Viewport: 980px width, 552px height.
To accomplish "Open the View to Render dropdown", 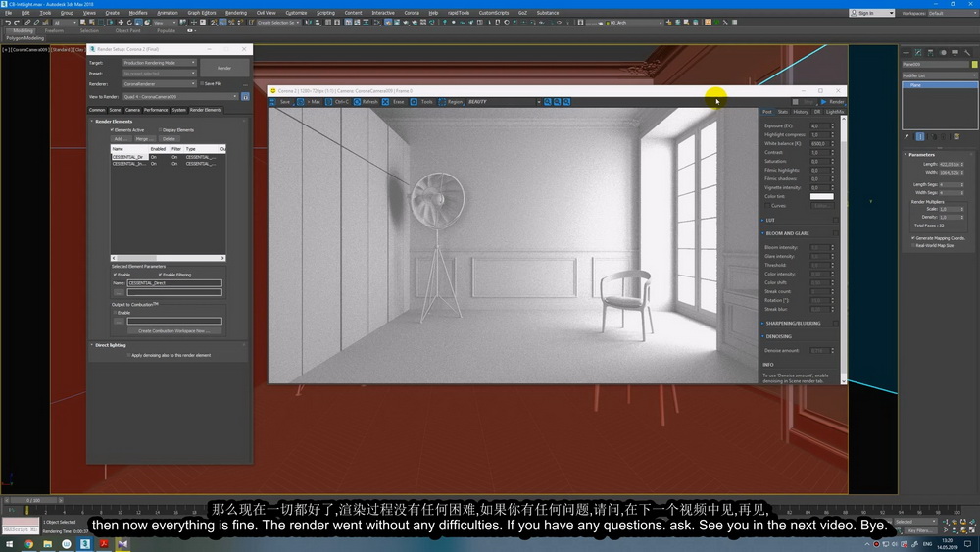I will 180,97.
